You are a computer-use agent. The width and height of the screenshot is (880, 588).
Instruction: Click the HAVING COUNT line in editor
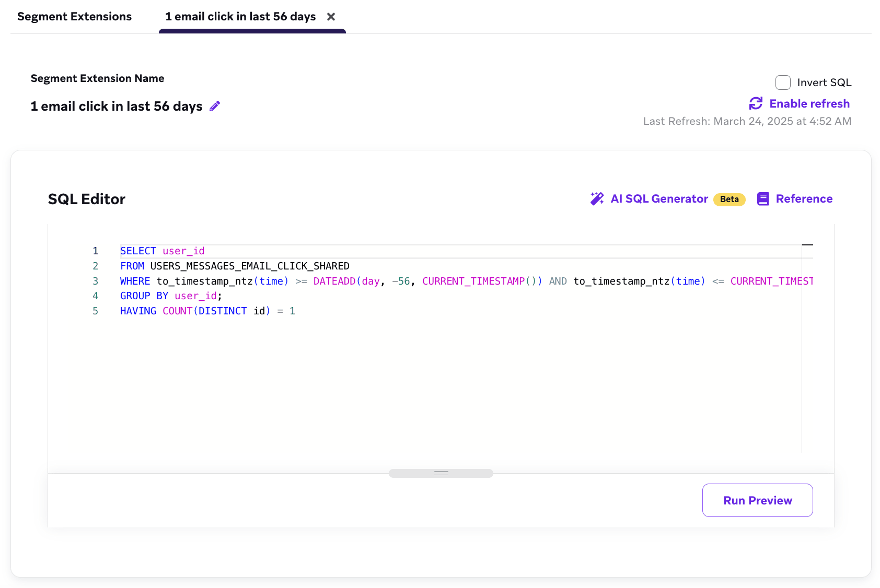pos(207,311)
